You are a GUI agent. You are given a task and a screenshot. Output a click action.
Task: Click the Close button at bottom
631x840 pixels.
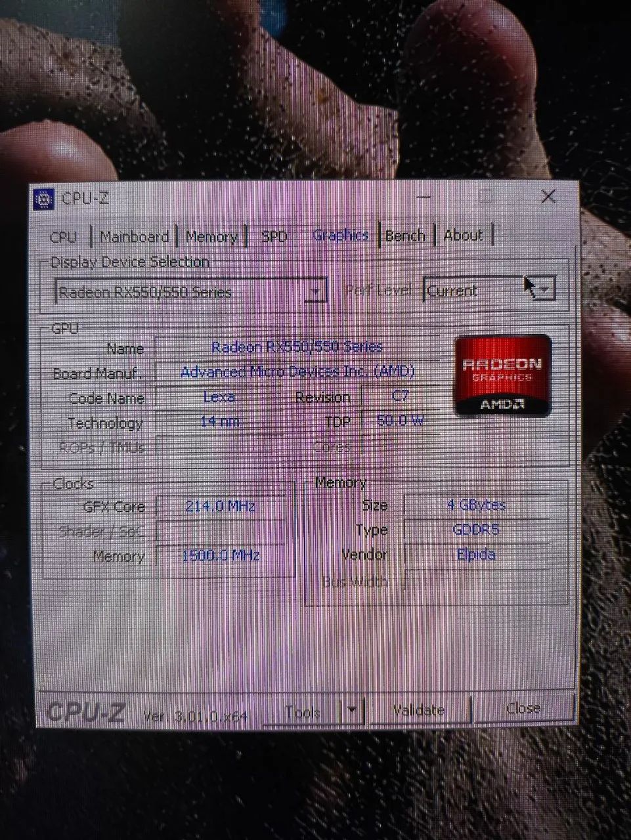(523, 708)
